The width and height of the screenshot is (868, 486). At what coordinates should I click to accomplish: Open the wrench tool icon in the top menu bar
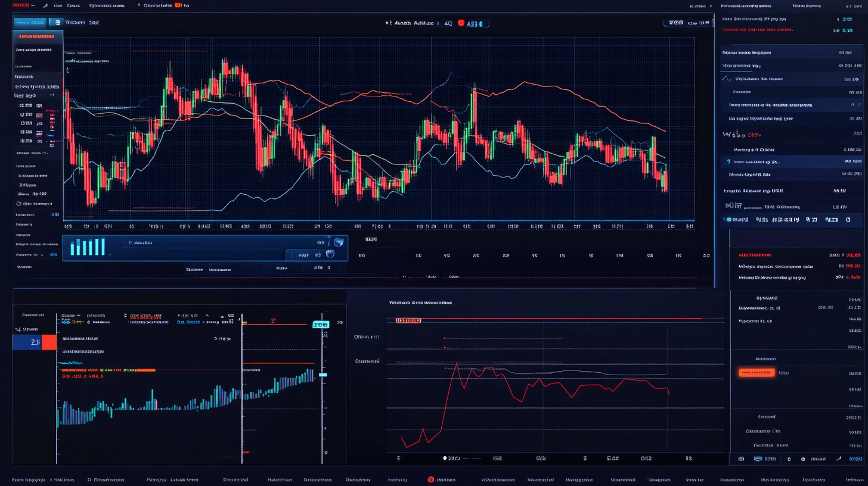pos(46,5)
